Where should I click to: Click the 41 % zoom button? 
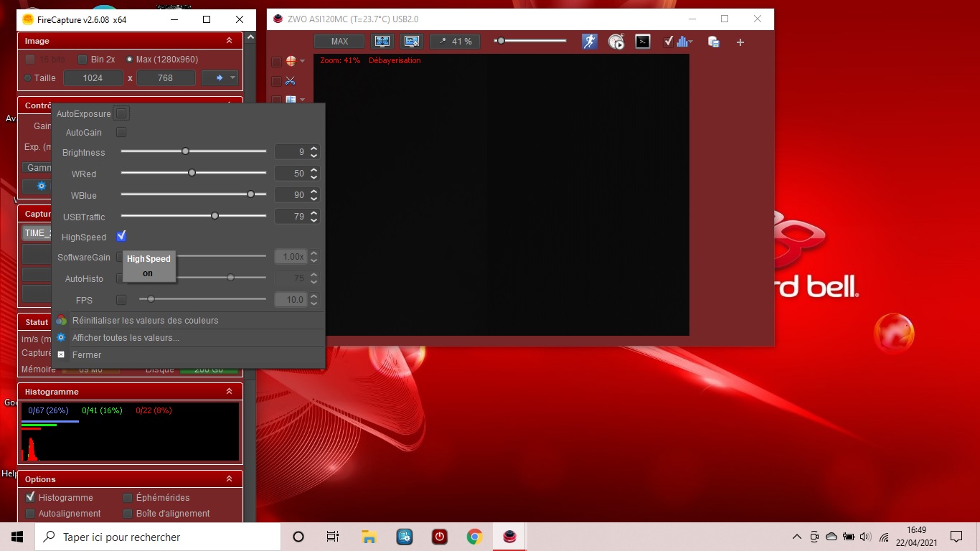coord(456,42)
